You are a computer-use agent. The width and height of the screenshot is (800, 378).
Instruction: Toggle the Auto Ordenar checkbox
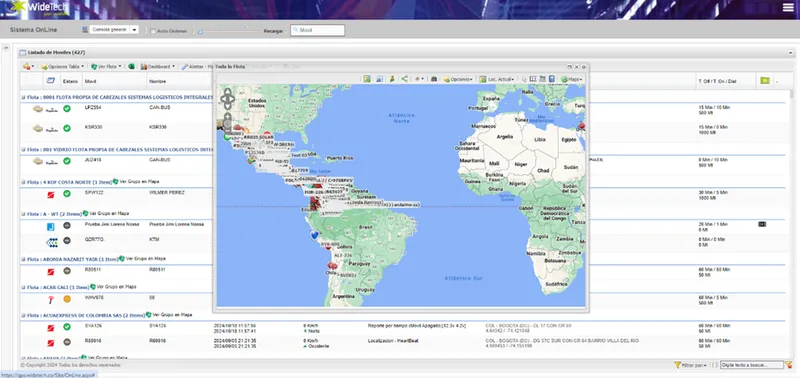[153, 31]
